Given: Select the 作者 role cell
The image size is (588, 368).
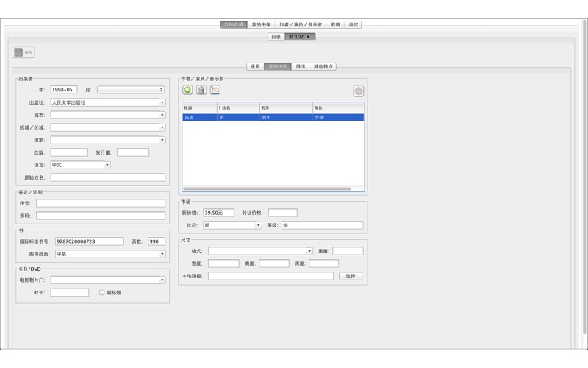Looking at the screenshot, I should pos(338,118).
